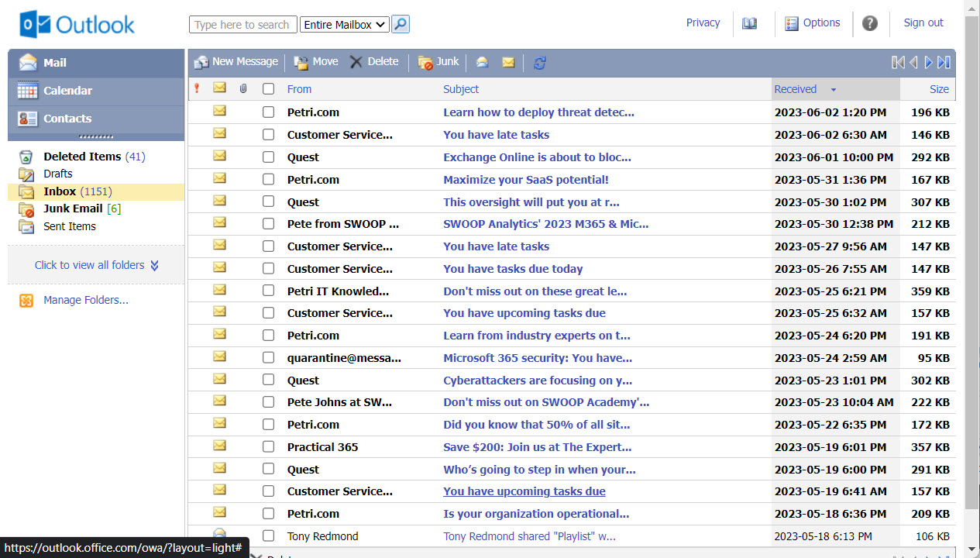
Task: Go to the previous page of messages
Action: coord(913,63)
